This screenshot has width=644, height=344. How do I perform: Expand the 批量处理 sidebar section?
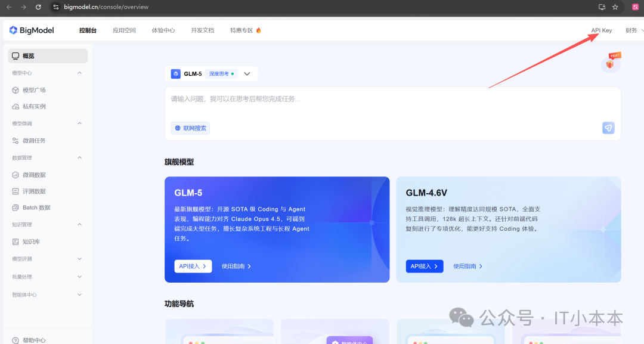[80, 277]
